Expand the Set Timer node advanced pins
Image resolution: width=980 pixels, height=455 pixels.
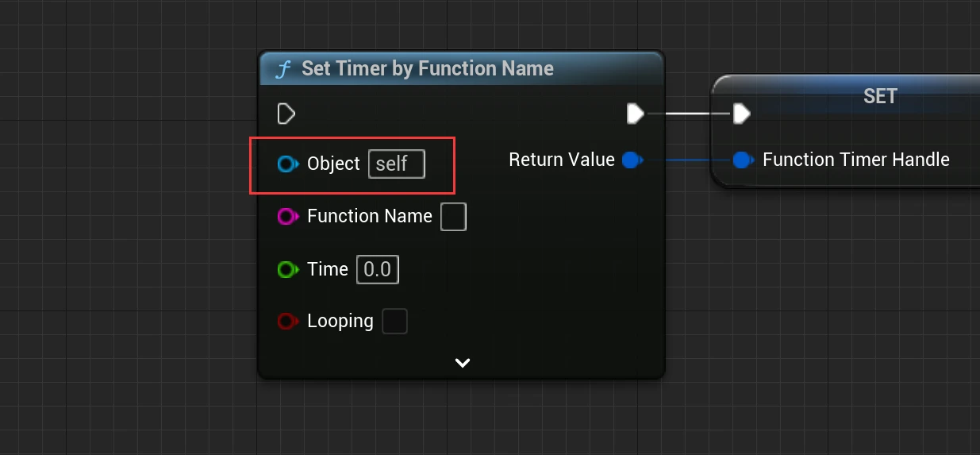[x=463, y=363]
